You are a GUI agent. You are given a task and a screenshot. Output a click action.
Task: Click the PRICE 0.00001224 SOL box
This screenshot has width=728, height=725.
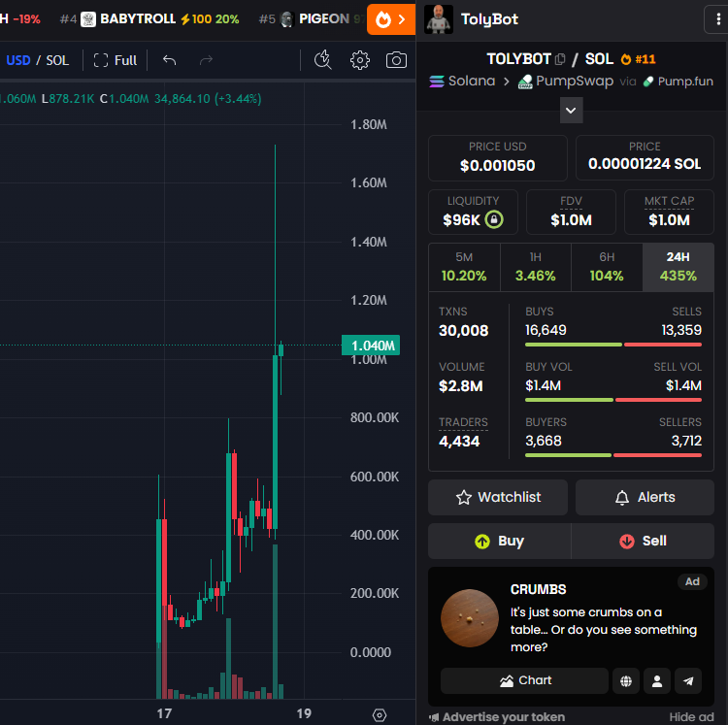pyautogui.click(x=645, y=158)
